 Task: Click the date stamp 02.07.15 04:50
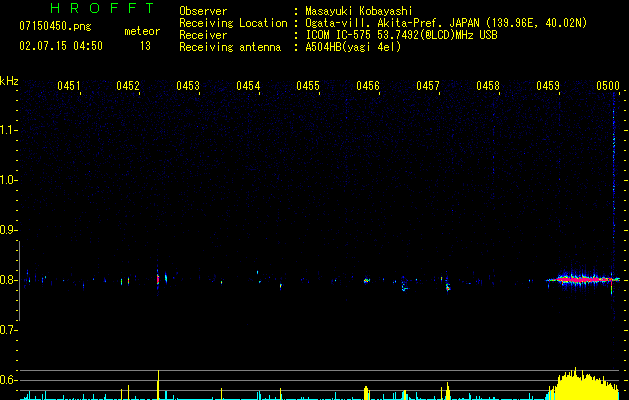[x=61, y=46]
